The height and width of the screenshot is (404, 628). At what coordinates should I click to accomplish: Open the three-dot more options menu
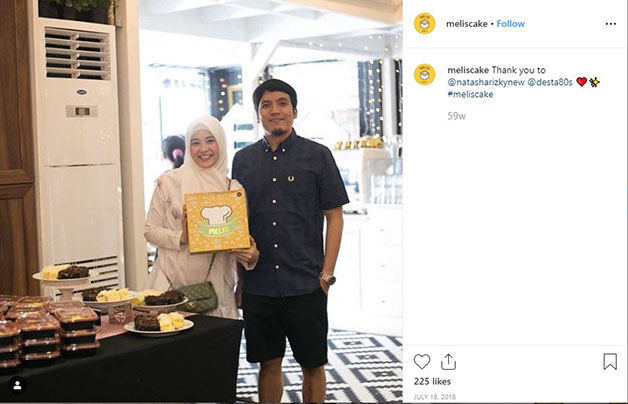pyautogui.click(x=610, y=24)
